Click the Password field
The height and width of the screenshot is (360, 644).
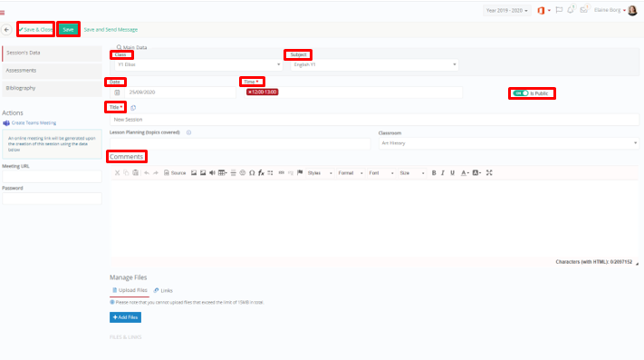52,199
